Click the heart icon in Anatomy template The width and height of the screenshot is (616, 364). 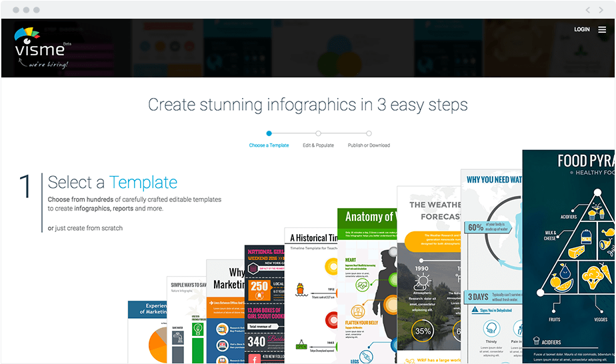click(362, 285)
